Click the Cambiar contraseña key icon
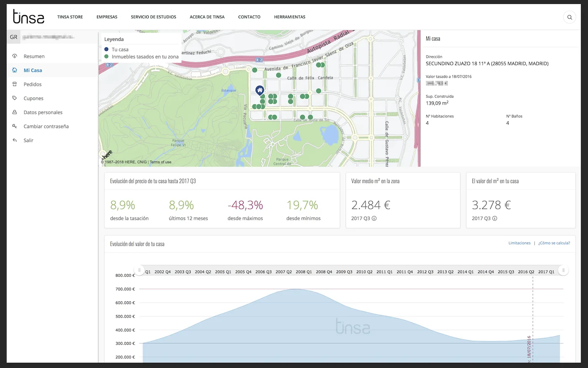588x368 pixels. 15,126
